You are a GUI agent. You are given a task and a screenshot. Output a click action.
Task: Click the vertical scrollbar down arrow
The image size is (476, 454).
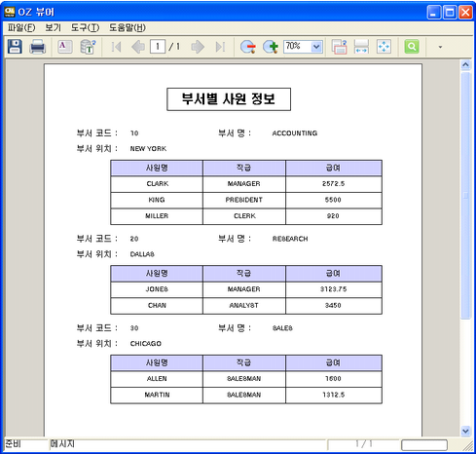click(465, 431)
